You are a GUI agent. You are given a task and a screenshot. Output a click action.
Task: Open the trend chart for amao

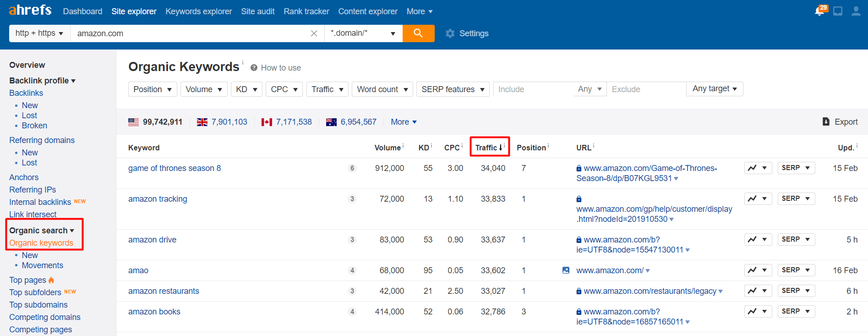point(758,270)
